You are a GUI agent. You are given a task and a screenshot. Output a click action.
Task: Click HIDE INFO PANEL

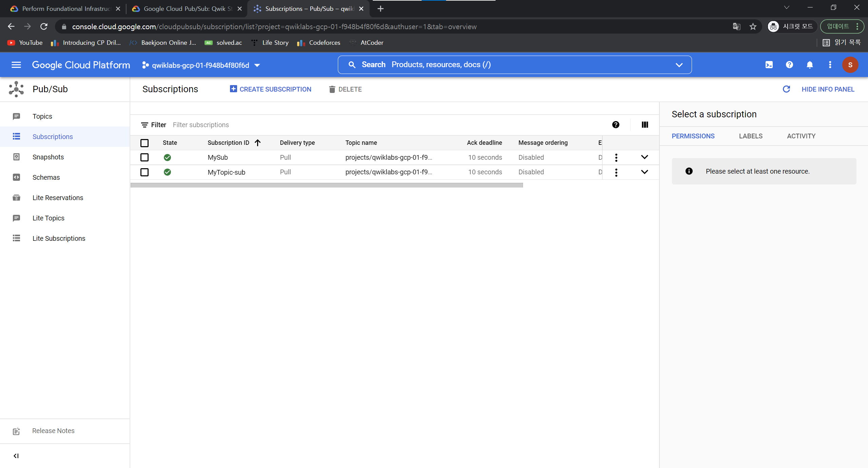[828, 89]
